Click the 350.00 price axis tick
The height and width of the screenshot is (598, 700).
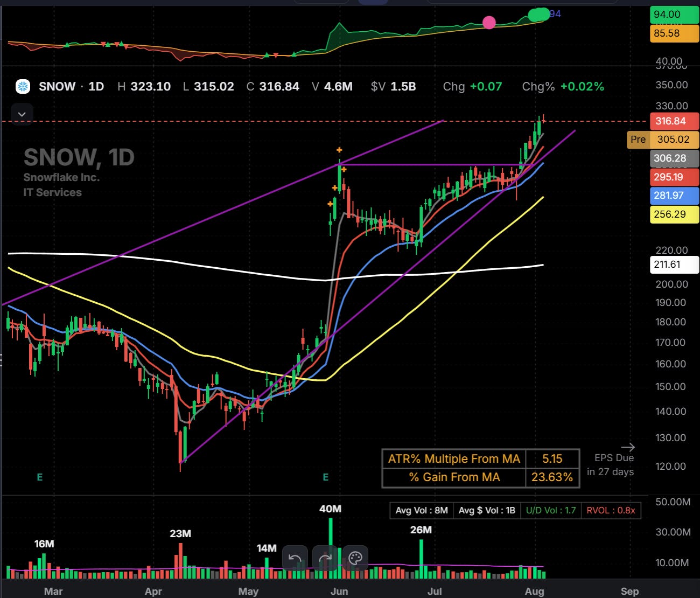[671, 85]
